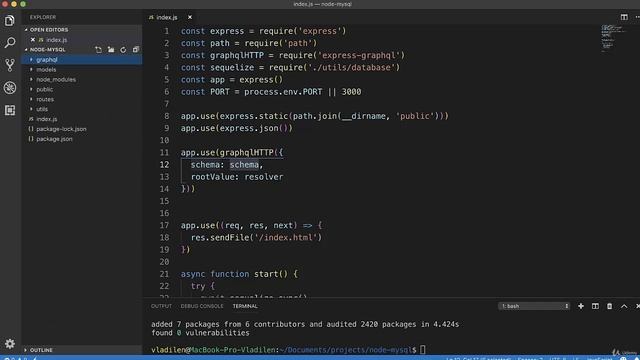Open package.json in the explorer
This screenshot has width=640, height=360.
82,139
